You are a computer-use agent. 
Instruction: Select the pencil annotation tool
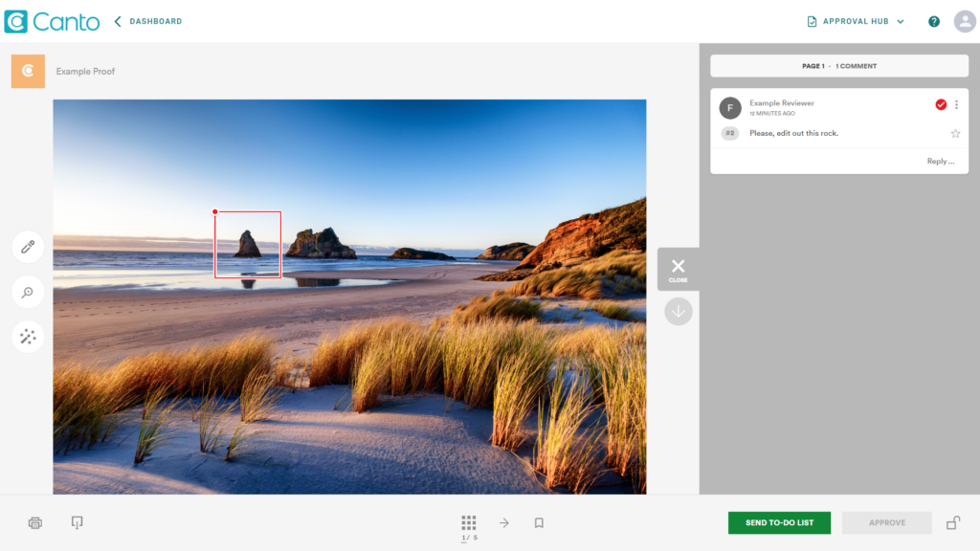click(28, 247)
